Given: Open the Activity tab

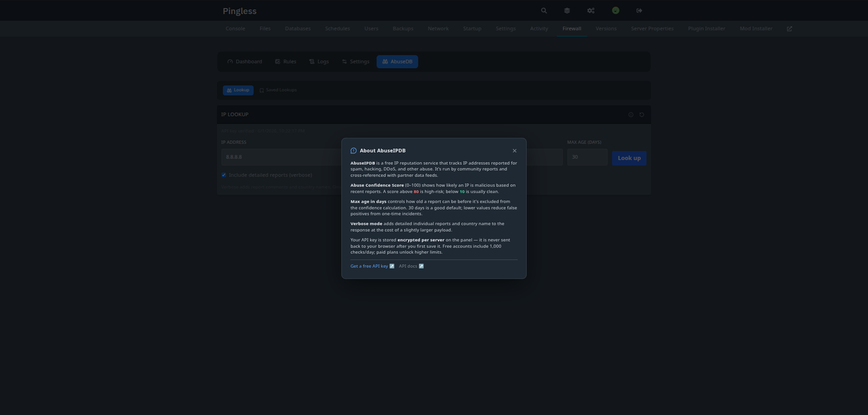Looking at the screenshot, I should click(x=539, y=28).
